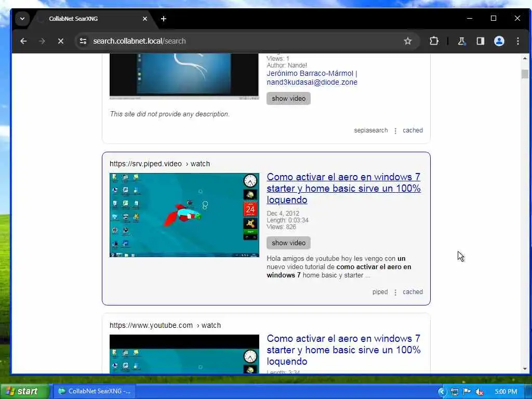Screen dimensions: 532x399
Task: Open cached version of sepiasearch result
Action: pyautogui.click(x=413, y=130)
